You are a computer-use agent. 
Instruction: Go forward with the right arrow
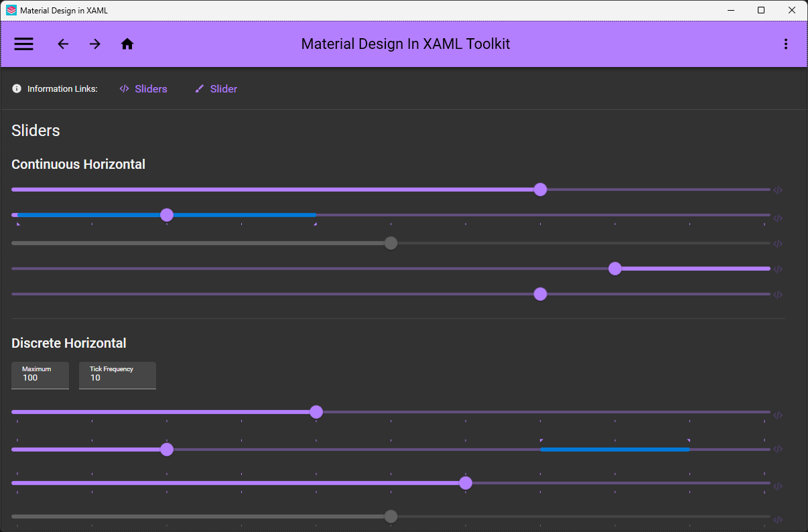(x=95, y=44)
